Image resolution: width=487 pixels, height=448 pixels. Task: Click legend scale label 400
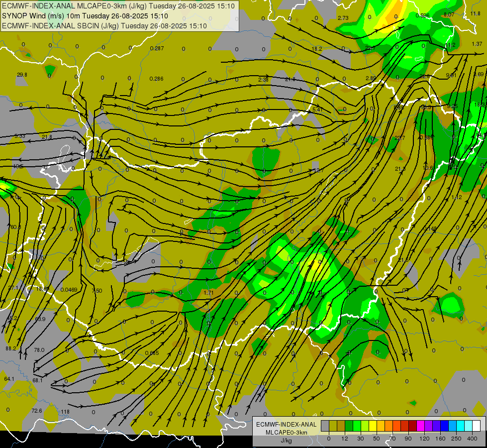472,439
